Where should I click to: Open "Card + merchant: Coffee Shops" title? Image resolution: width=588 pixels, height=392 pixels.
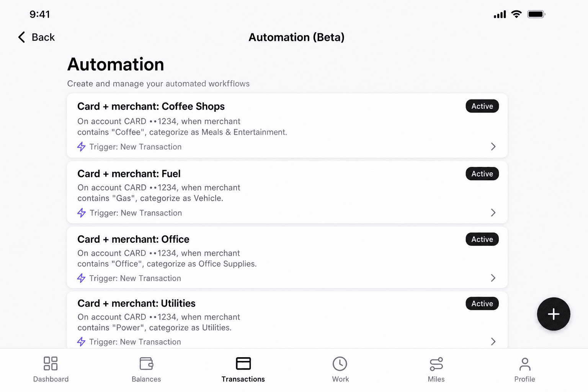(x=151, y=106)
